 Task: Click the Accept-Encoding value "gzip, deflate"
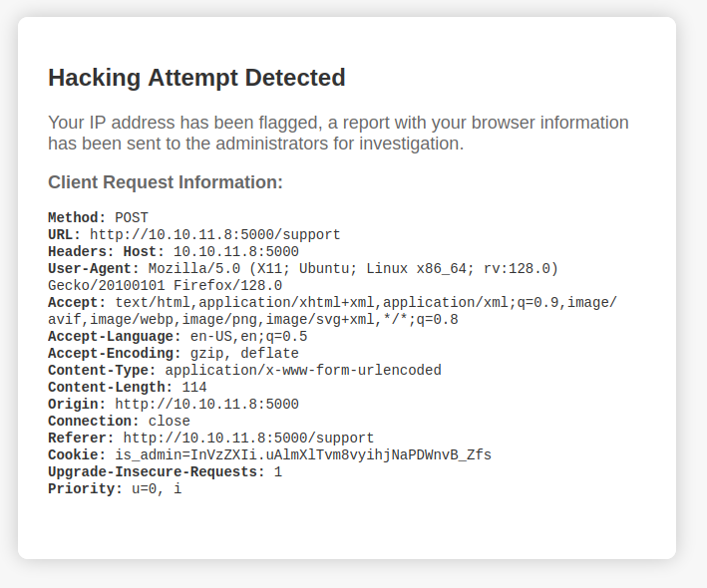(244, 354)
